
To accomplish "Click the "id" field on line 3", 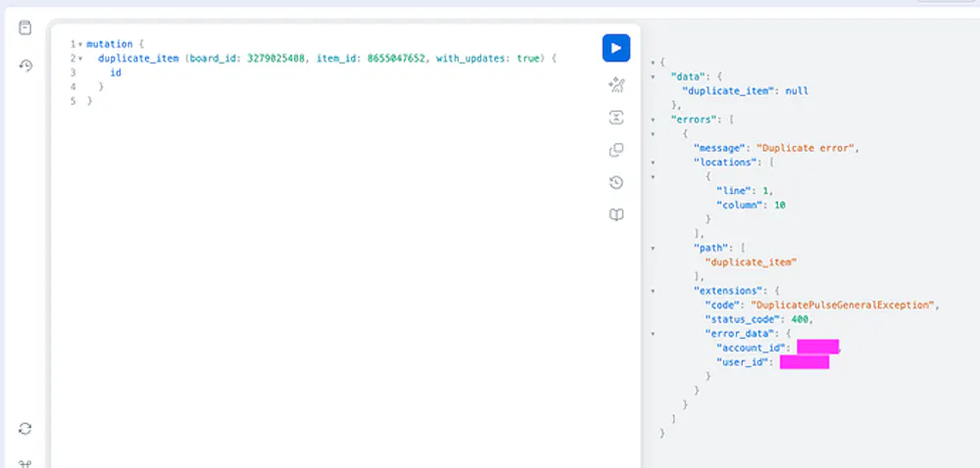I will pos(116,73).
